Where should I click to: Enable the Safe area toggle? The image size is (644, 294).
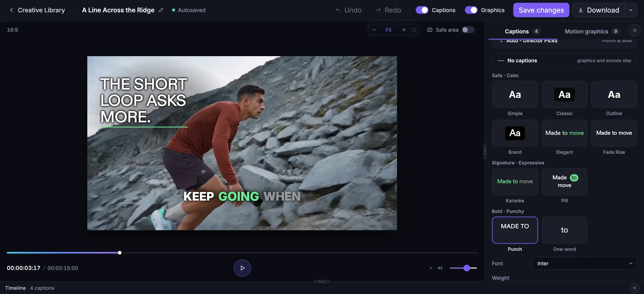coord(468,30)
